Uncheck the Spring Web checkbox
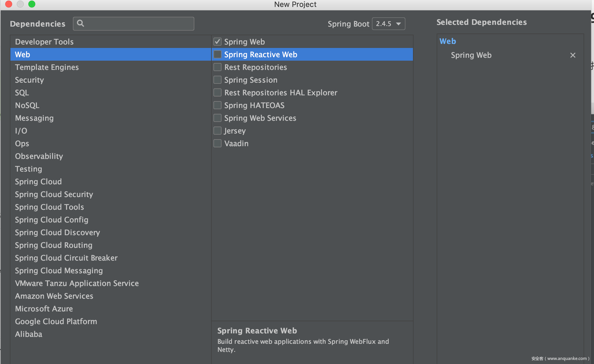 (x=217, y=42)
